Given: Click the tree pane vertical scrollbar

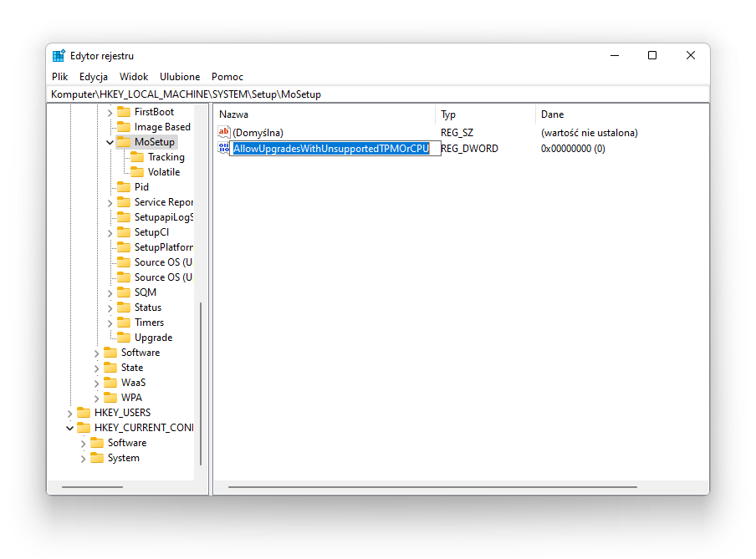Looking at the screenshot, I should pos(200,384).
